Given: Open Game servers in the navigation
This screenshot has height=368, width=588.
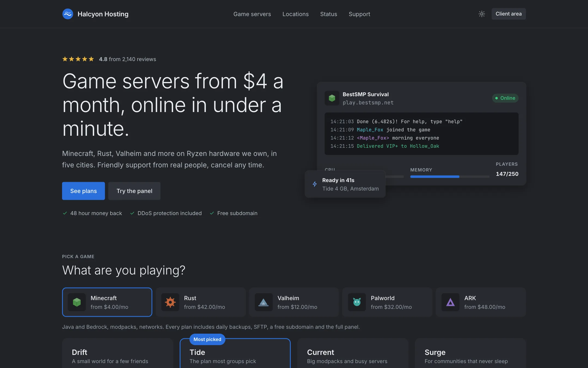Looking at the screenshot, I should [x=252, y=14].
